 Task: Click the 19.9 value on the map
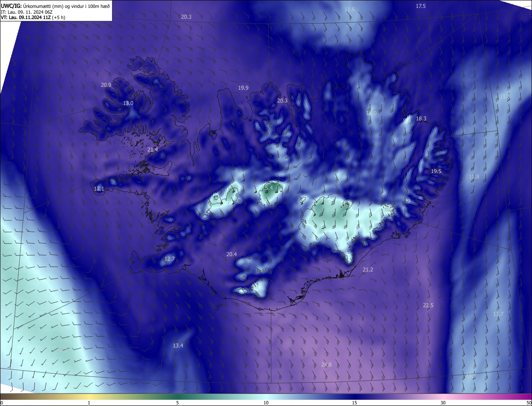coord(243,88)
